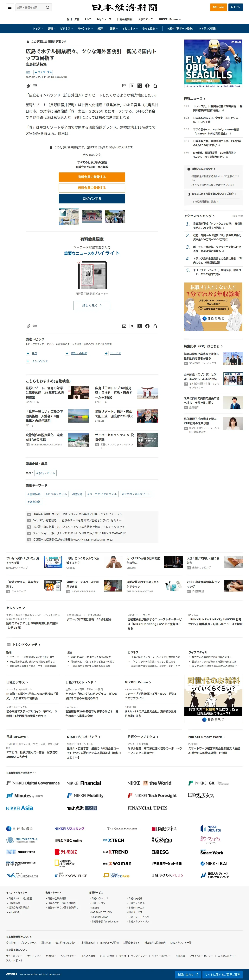The image size is (249, 980).
Task: Follow the 中国 topic plus button
Action: (28, 353)
